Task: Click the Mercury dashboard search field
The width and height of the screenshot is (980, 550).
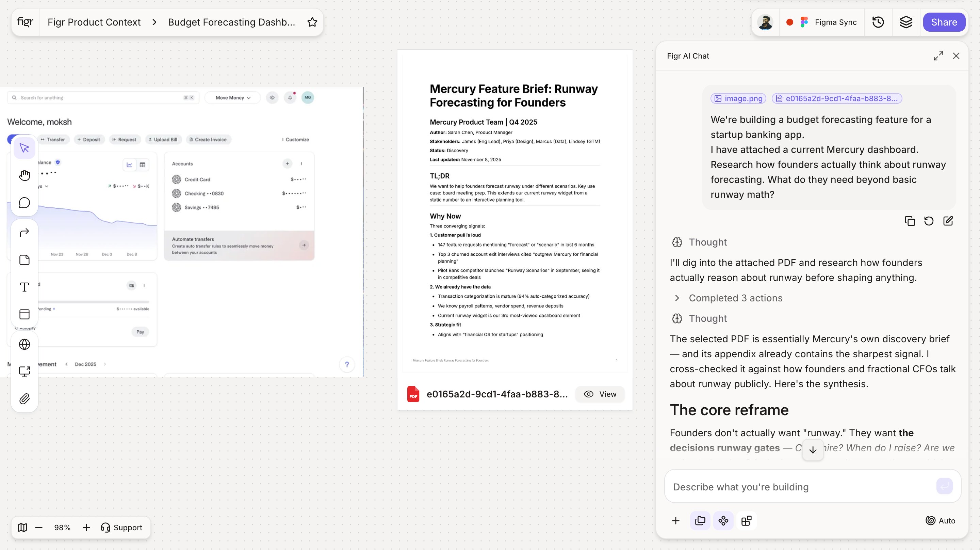Action: click(x=103, y=98)
